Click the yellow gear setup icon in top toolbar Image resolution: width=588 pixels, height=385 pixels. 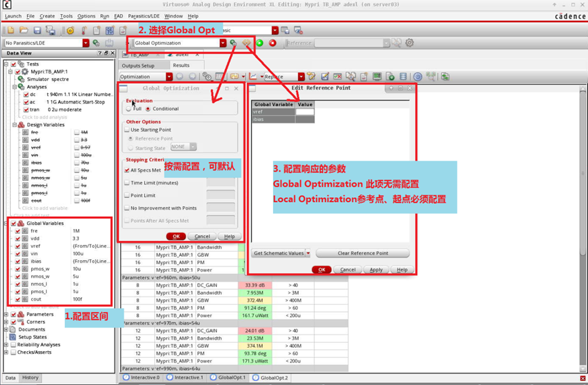70,30
